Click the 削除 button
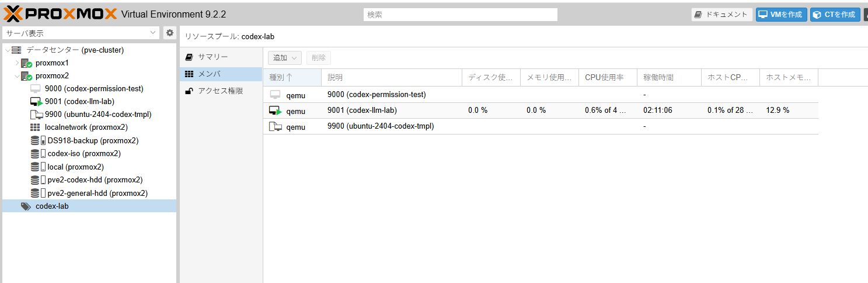The image size is (868, 283). pyautogui.click(x=319, y=58)
